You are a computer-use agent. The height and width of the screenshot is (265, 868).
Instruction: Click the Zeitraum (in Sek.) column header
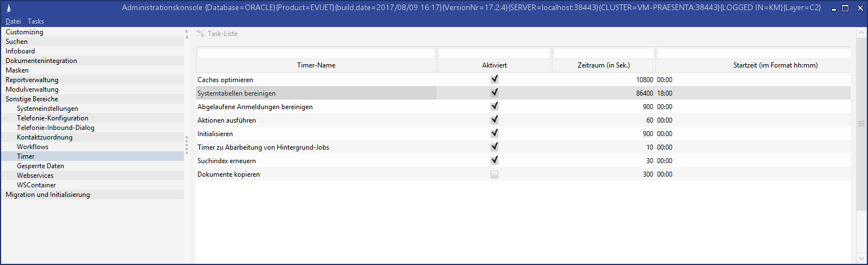click(604, 66)
